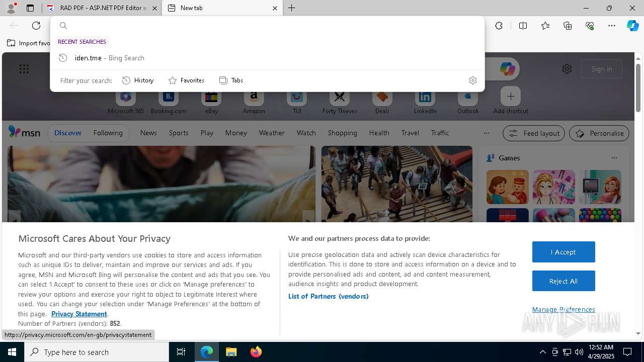Open Settings and more ellipsis
The height and width of the screenshot is (362, 644).
click(612, 26)
